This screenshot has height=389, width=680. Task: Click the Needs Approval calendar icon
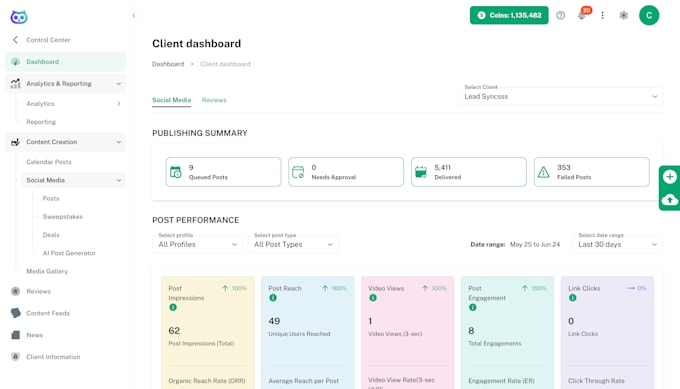[298, 172]
